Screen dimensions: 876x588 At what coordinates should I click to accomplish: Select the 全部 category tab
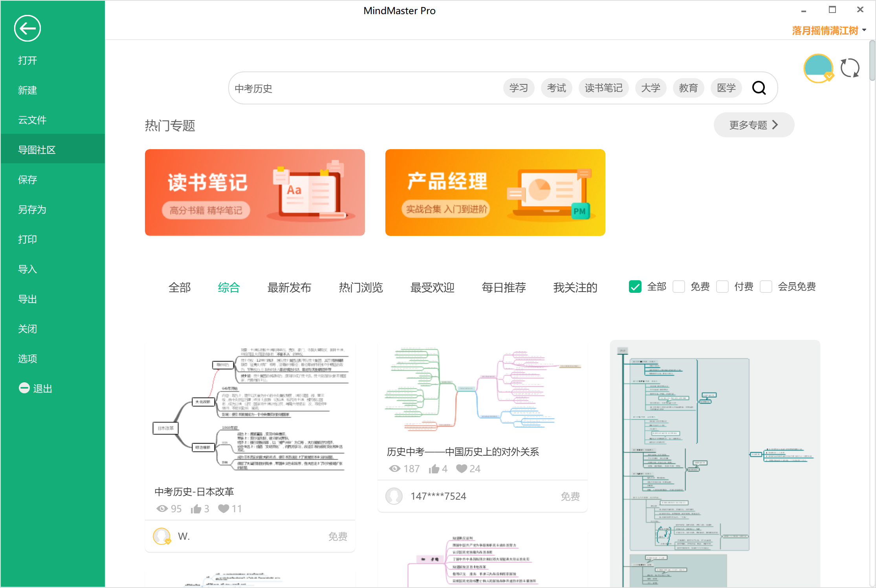coord(180,287)
